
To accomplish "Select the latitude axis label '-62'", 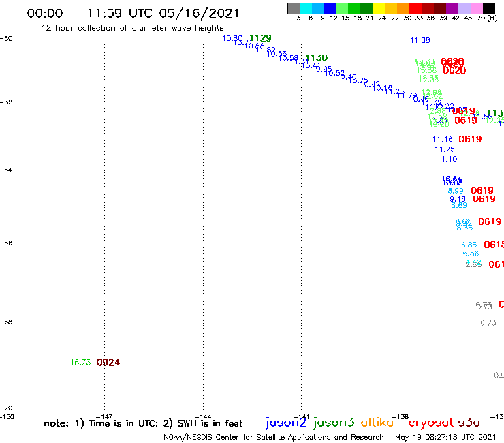I will click(x=6, y=102).
